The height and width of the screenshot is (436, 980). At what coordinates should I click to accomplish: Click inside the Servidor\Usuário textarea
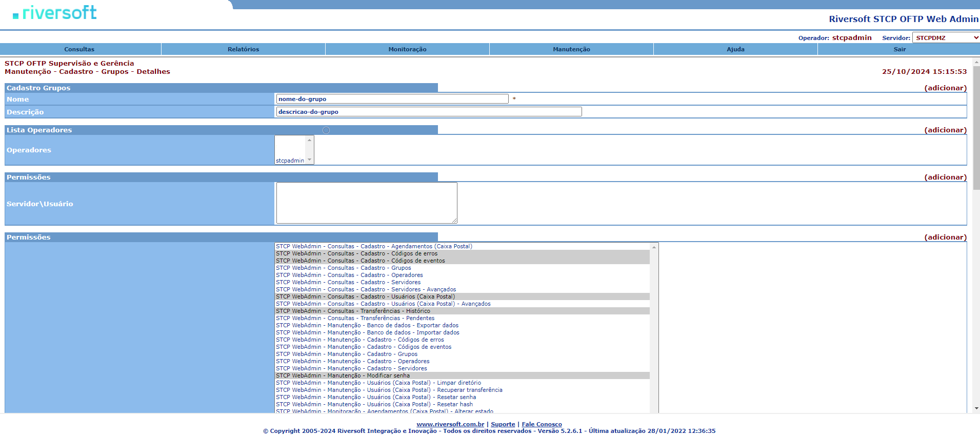[x=367, y=203]
